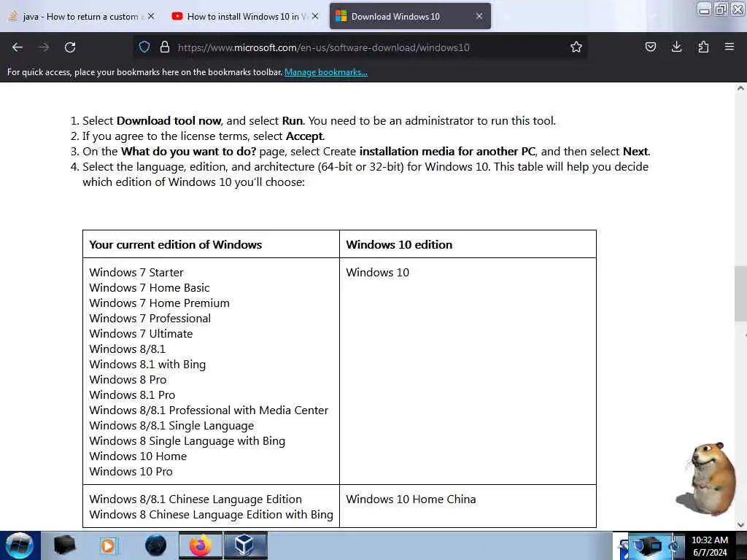
Task: Close the Download Windows 10 tab
Action: (x=479, y=16)
